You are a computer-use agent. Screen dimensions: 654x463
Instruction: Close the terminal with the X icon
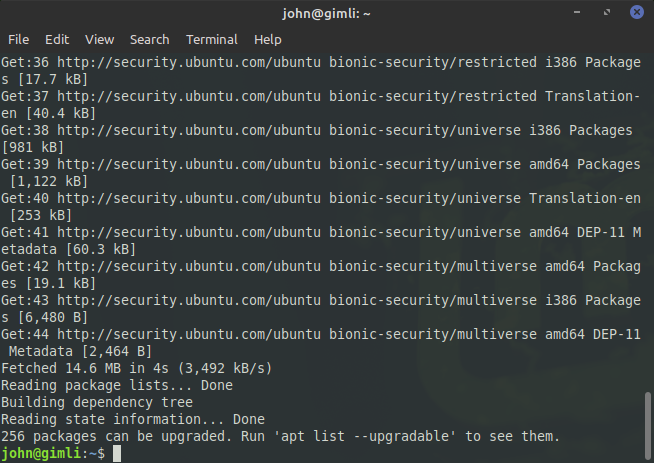pos(636,12)
